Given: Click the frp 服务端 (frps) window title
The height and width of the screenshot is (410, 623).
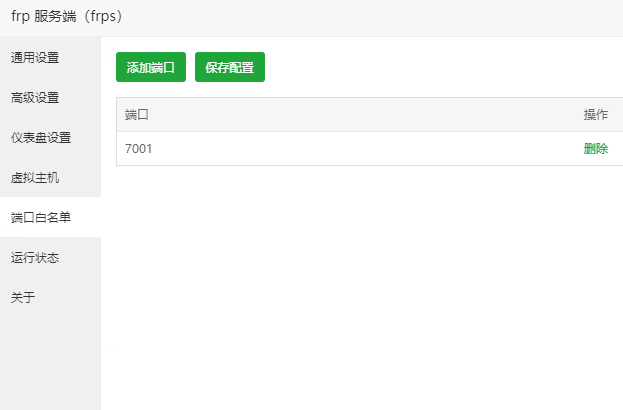Looking at the screenshot, I should [x=66, y=17].
